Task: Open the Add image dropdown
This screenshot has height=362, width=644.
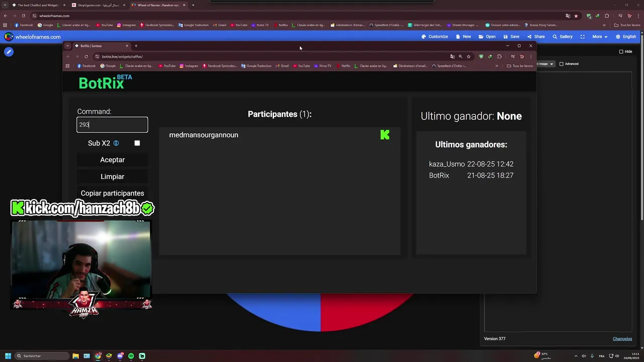Action: pyautogui.click(x=545, y=64)
